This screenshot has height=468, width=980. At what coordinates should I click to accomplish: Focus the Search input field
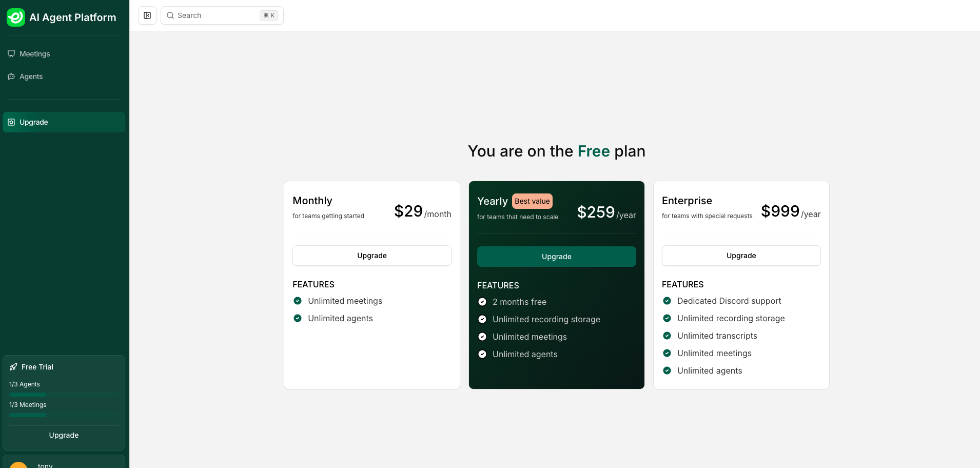[x=222, y=15]
